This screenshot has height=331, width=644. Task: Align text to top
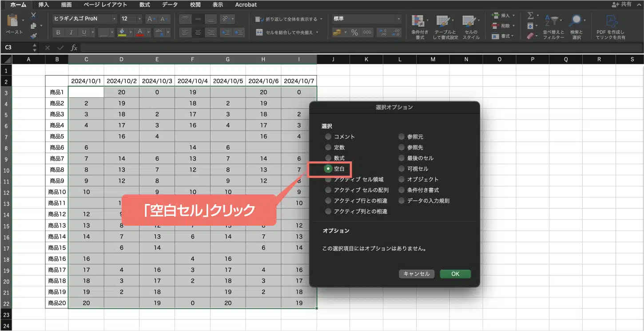pos(185,19)
